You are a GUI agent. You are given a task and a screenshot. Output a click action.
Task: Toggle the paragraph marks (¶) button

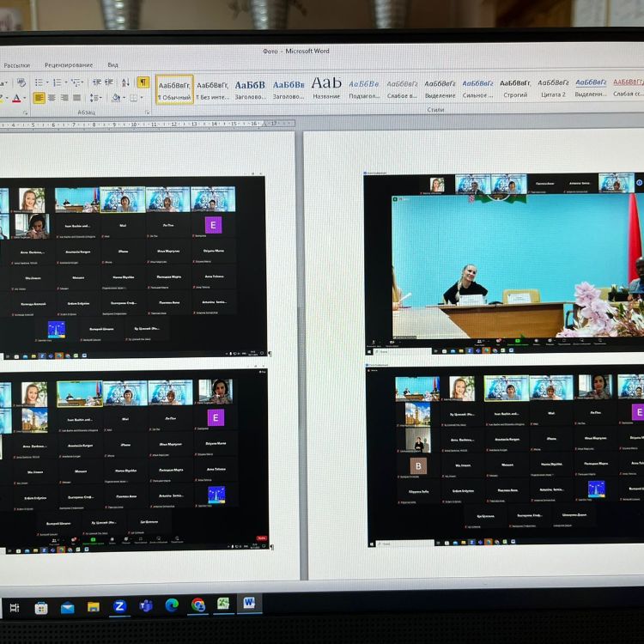143,82
